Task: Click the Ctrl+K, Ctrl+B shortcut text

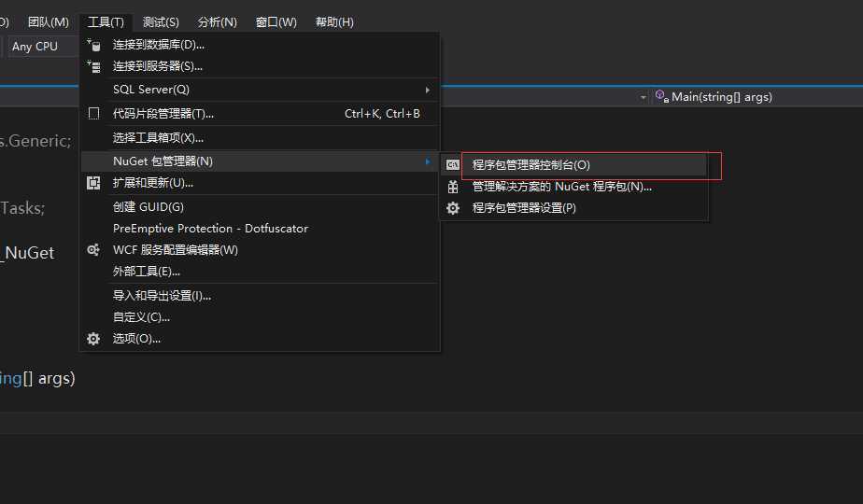Action: (x=382, y=113)
